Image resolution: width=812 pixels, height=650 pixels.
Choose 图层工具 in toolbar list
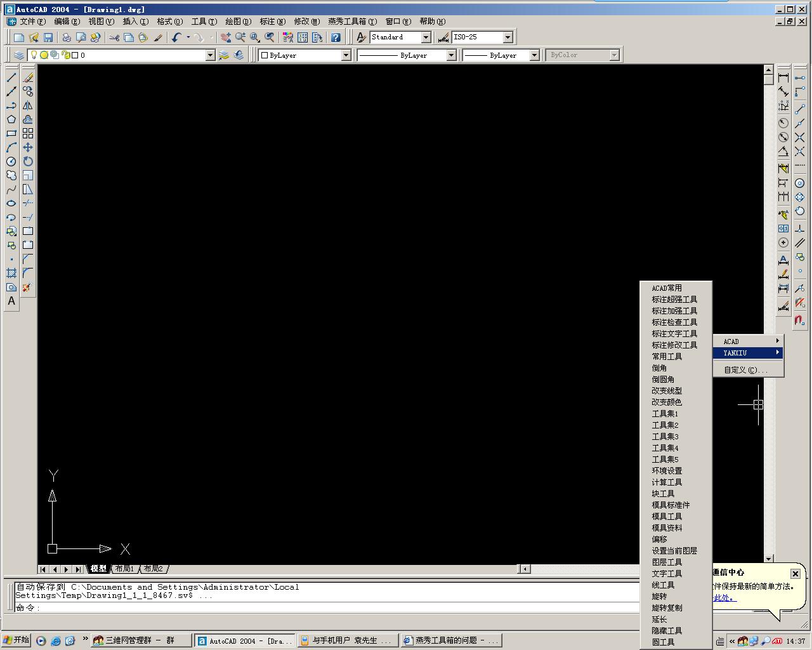(675, 562)
